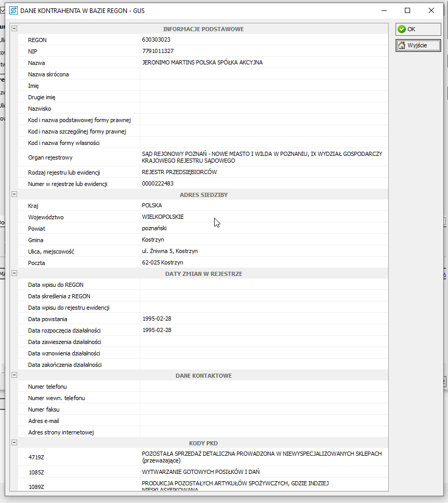Select registry number 0000222483
This screenshot has width=448, height=503.
(x=157, y=183)
